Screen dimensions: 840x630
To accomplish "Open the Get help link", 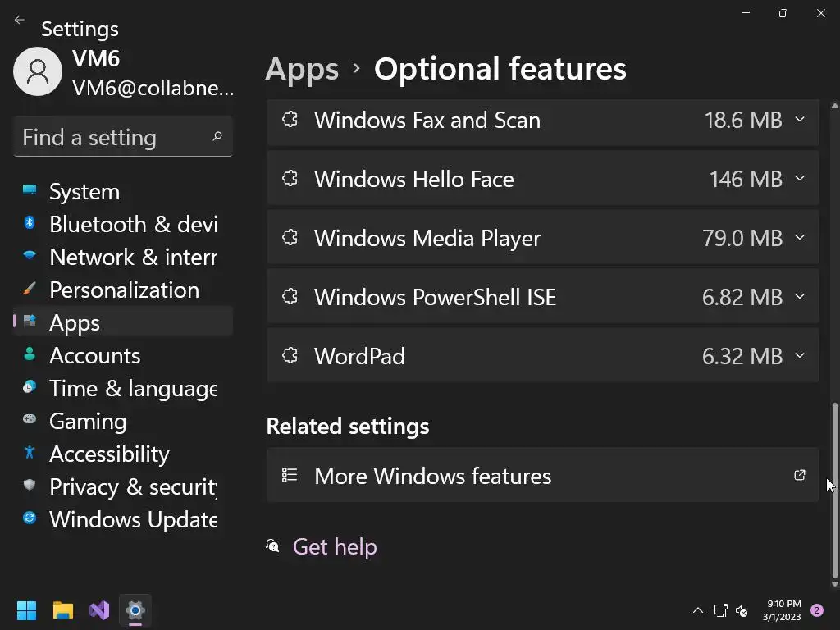I will click(335, 547).
